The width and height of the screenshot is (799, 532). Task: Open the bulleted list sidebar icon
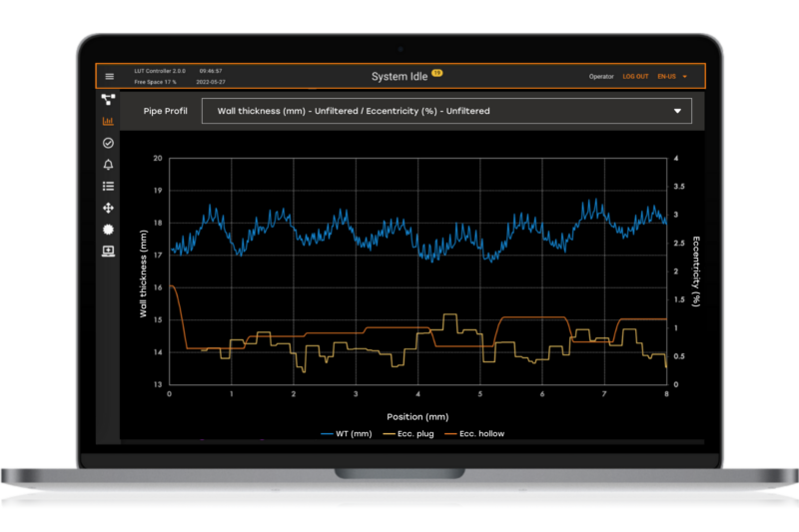(x=108, y=187)
